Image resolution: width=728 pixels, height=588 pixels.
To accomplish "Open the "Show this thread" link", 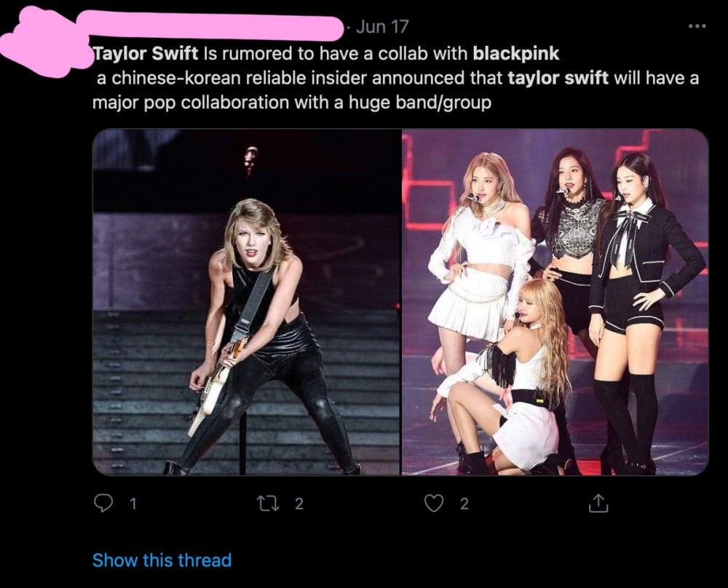I will (x=162, y=560).
